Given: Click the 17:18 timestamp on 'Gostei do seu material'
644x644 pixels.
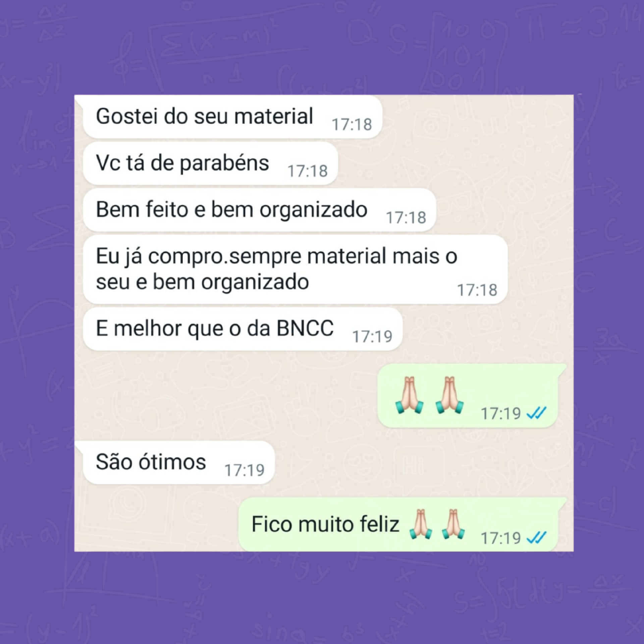Looking at the screenshot, I should click(352, 125).
